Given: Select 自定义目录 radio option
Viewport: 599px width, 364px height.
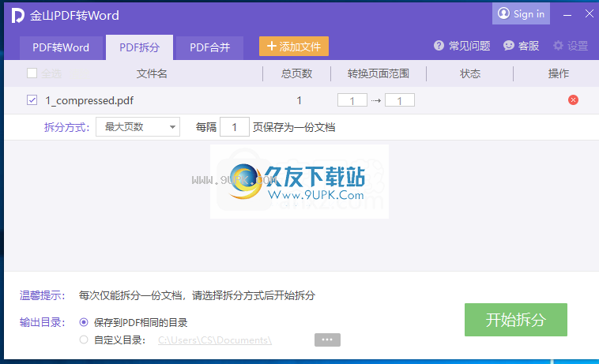Looking at the screenshot, I should pos(84,340).
